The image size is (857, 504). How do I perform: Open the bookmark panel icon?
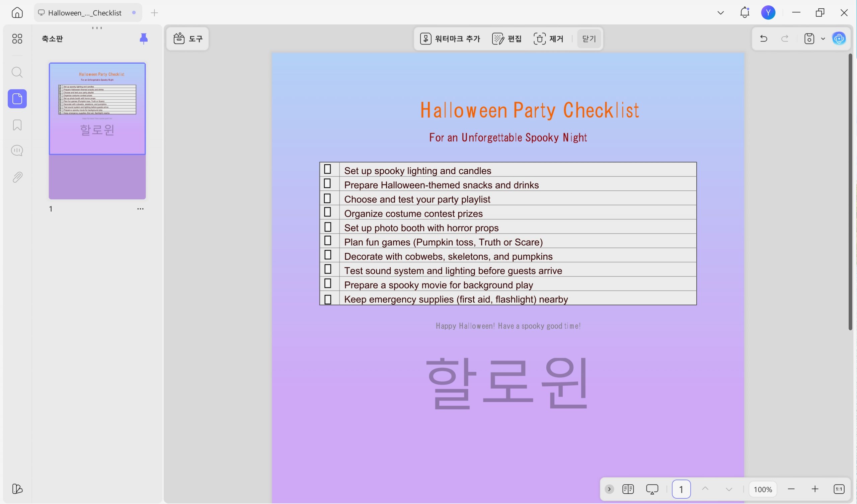pyautogui.click(x=17, y=125)
